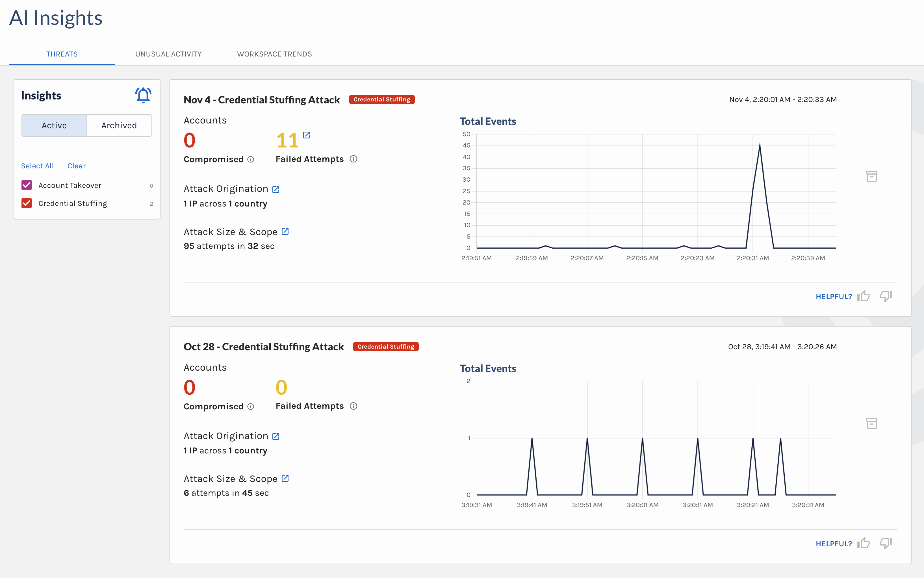
Task: Click Clear filters link
Action: [x=77, y=166]
